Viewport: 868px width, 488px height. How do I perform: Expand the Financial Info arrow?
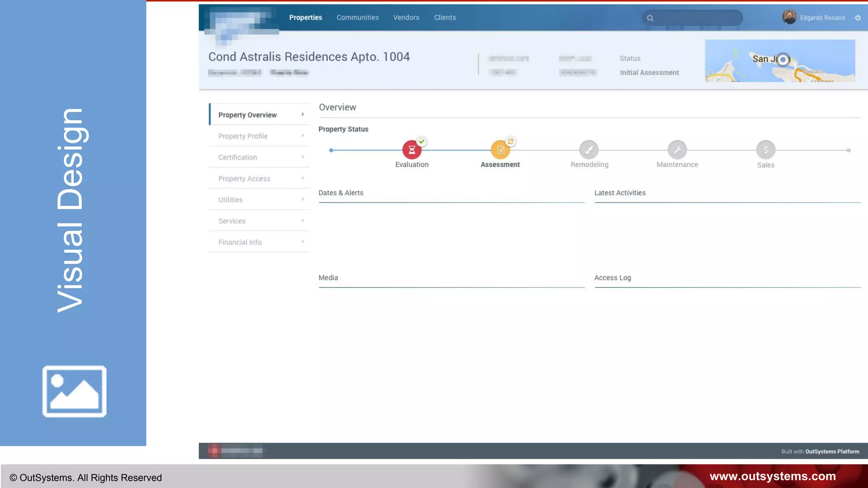point(303,241)
